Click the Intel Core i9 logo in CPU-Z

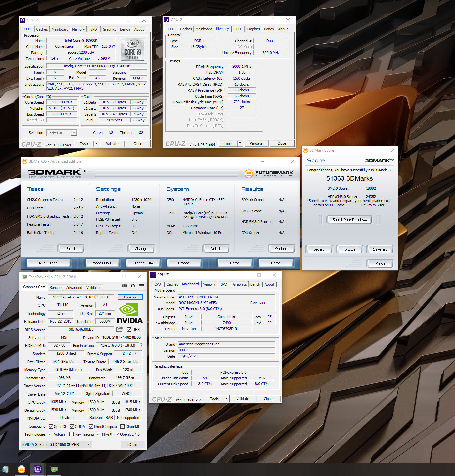click(x=133, y=49)
